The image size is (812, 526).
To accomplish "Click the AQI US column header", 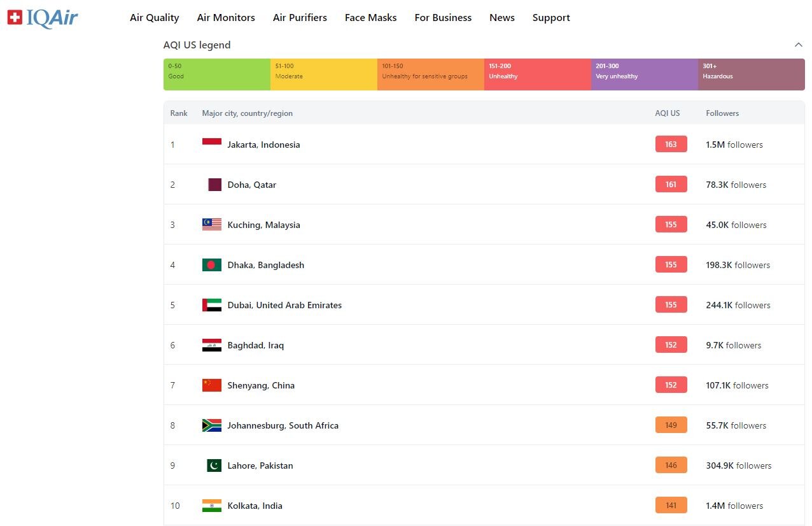I will [x=667, y=113].
